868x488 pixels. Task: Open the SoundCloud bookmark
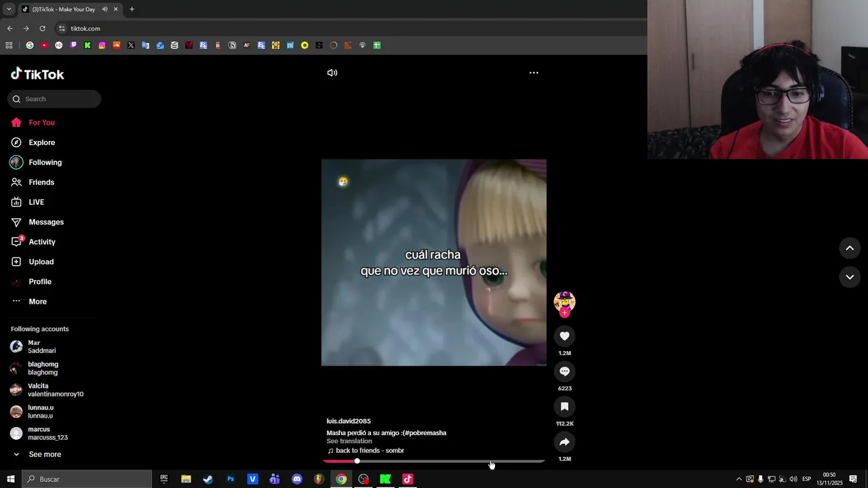[117, 45]
